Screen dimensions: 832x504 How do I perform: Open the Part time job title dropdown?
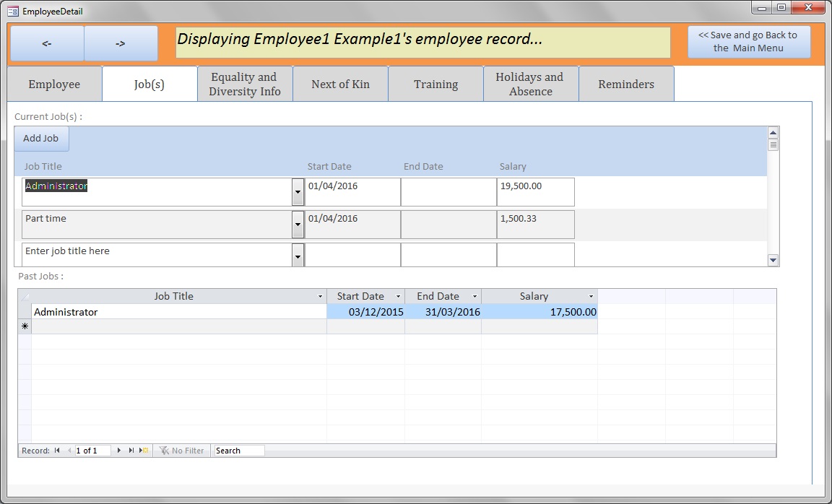[x=298, y=225]
